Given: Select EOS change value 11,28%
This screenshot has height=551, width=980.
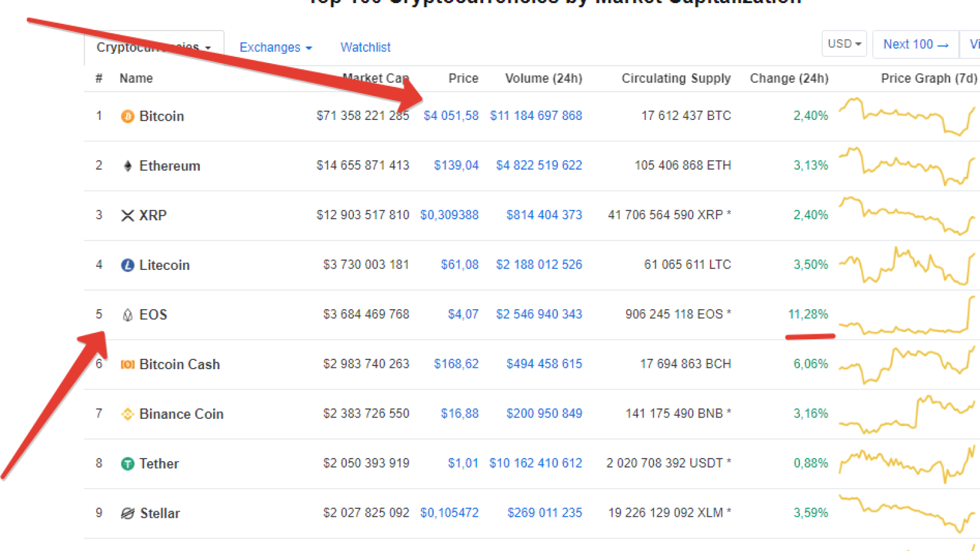Looking at the screenshot, I should 808,314.
